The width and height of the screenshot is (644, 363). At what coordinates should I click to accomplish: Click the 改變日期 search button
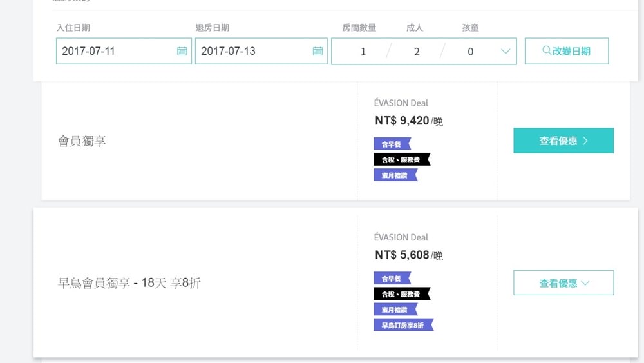566,51
